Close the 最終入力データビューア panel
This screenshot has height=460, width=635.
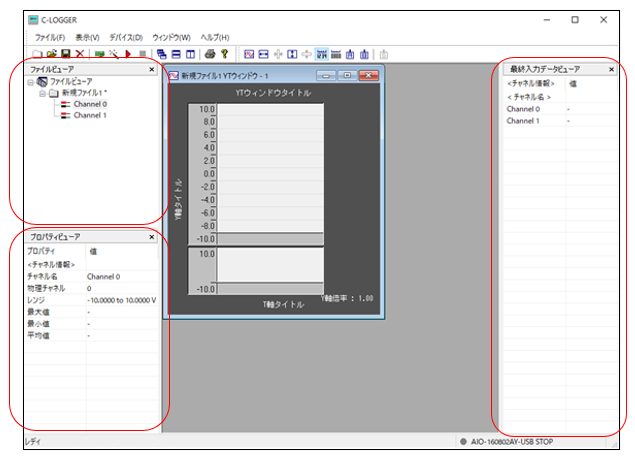(x=611, y=69)
